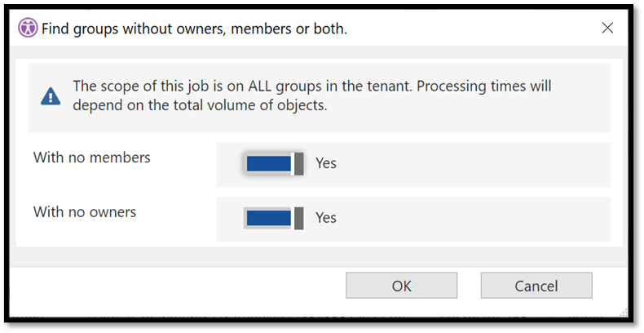
Task: Close the dialog with the X button
Action: (x=607, y=28)
